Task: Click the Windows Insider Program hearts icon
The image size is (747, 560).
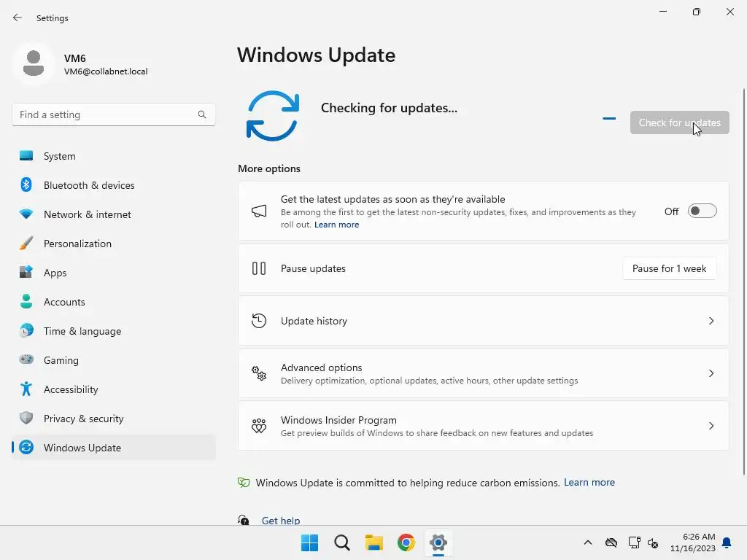Action: (259, 425)
